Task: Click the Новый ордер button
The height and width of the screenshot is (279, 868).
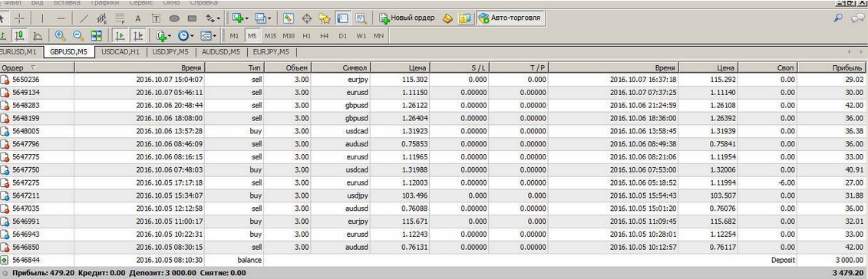Action: [x=407, y=18]
